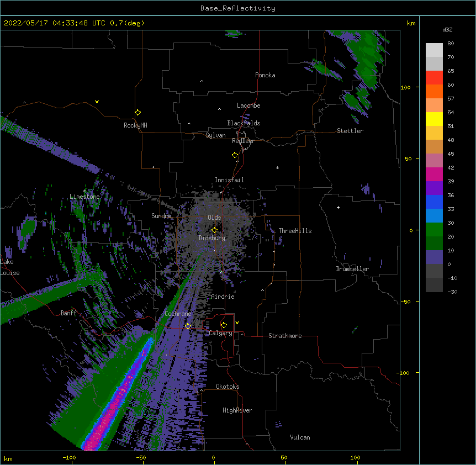Click the Didsbury town label
This screenshot has height=465, width=476.
tap(212, 238)
